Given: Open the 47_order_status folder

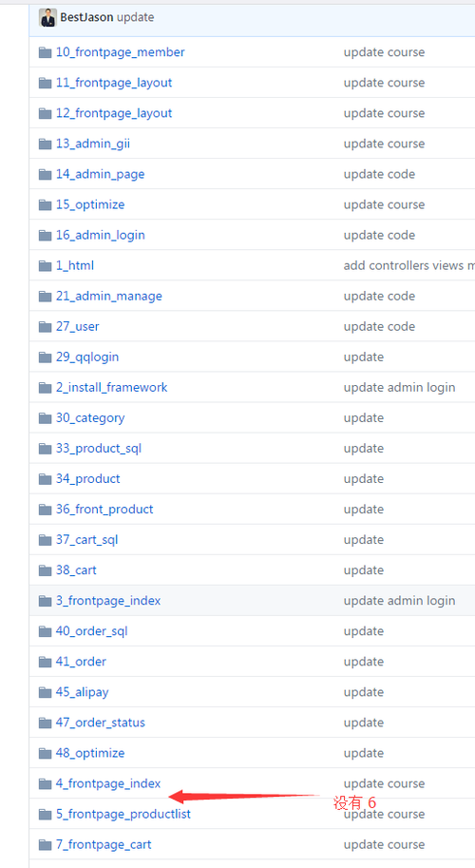Looking at the screenshot, I should pos(101,723).
